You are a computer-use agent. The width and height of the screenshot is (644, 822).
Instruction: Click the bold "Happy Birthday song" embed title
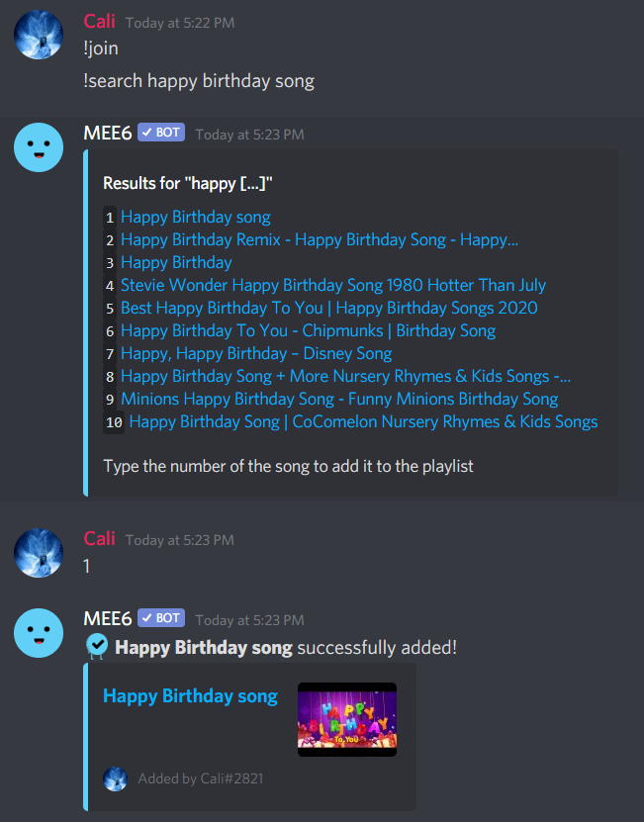190,696
